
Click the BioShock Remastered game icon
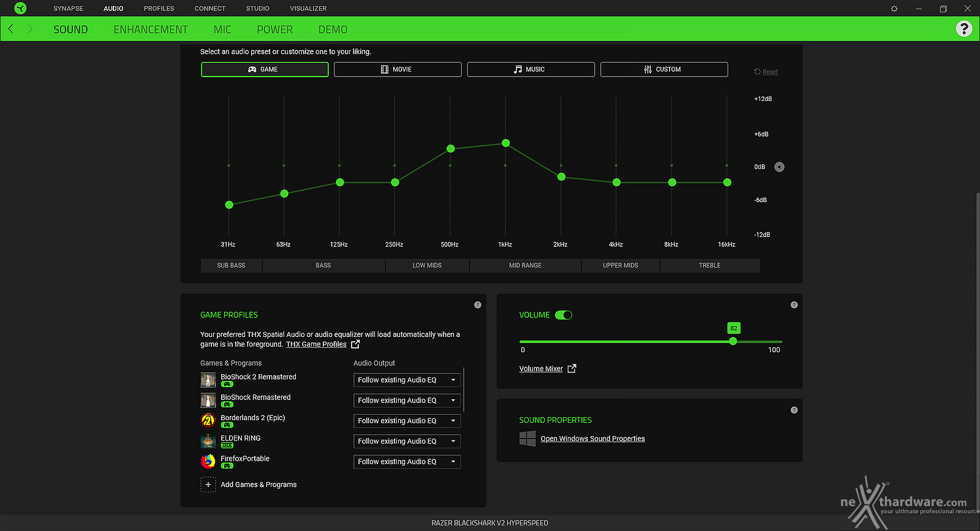tap(208, 400)
